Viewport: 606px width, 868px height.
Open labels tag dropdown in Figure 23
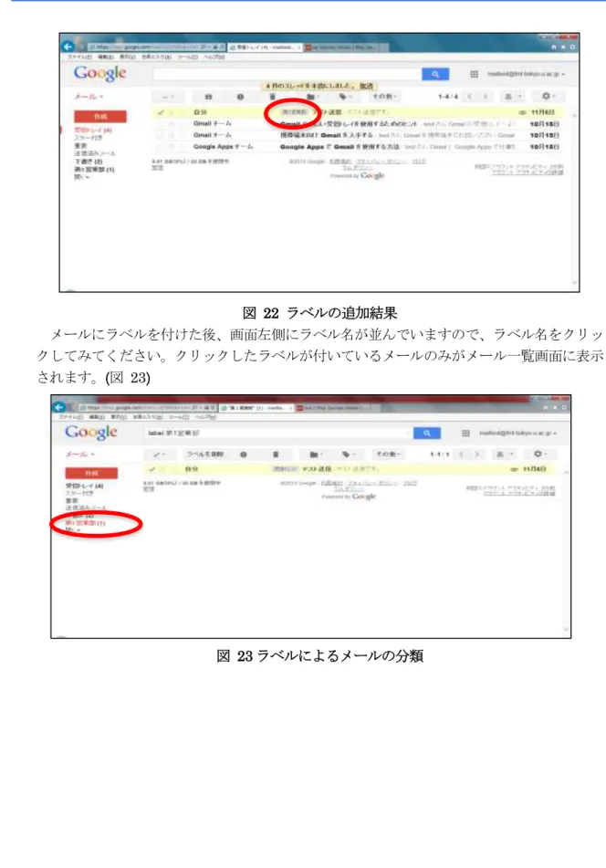coord(349,455)
